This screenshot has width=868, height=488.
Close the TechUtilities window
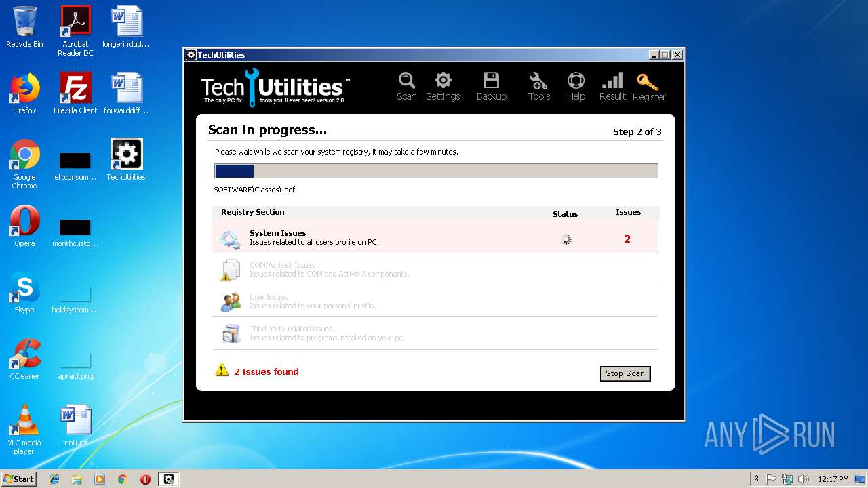pos(677,55)
